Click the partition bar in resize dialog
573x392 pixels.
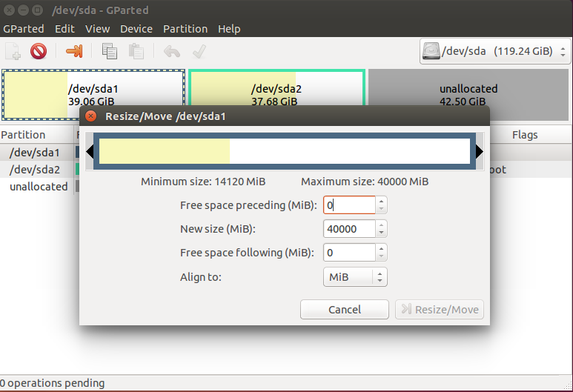pyautogui.click(x=285, y=151)
